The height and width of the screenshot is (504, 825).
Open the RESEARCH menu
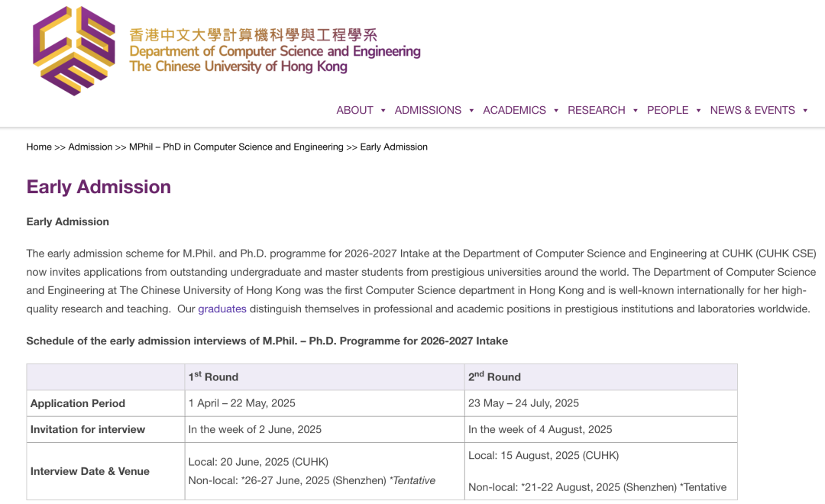point(596,110)
